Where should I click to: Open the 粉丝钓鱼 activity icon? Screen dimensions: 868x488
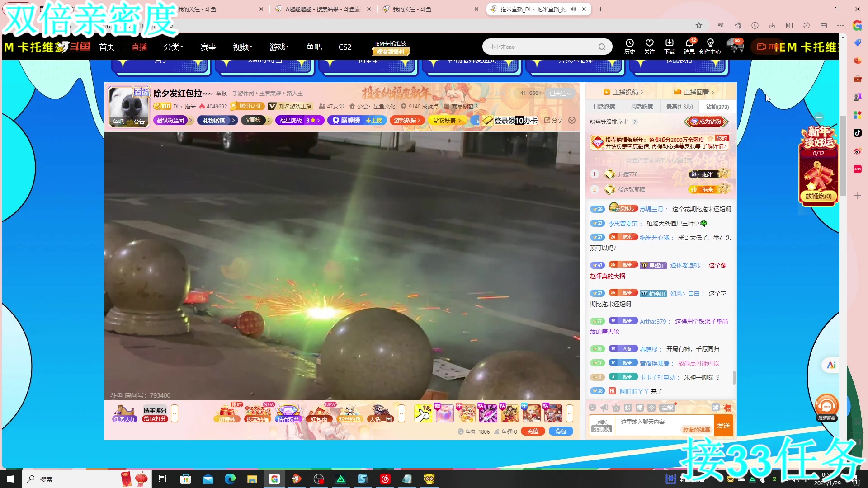[350, 413]
